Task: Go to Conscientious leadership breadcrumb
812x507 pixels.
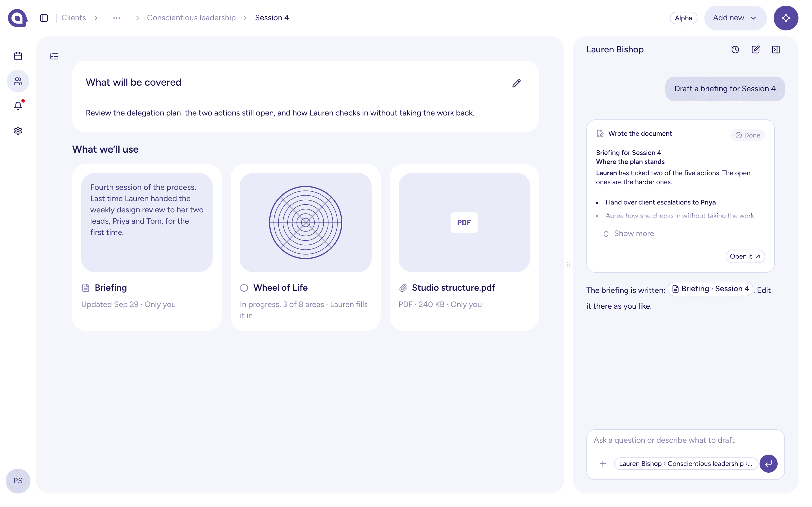Action: [191, 18]
